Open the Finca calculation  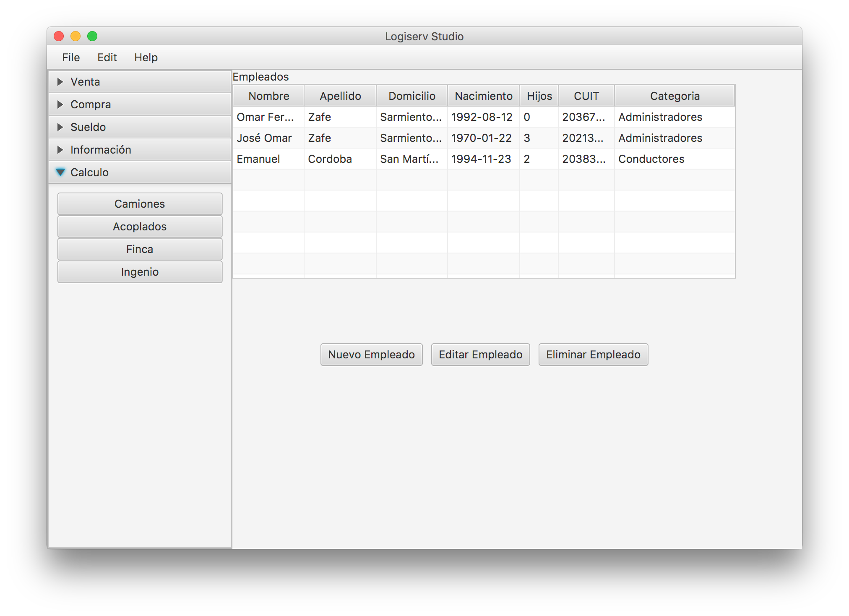140,249
